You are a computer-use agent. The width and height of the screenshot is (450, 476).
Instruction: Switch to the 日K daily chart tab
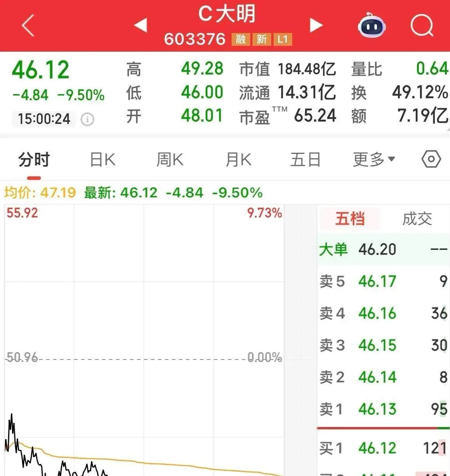point(102,159)
